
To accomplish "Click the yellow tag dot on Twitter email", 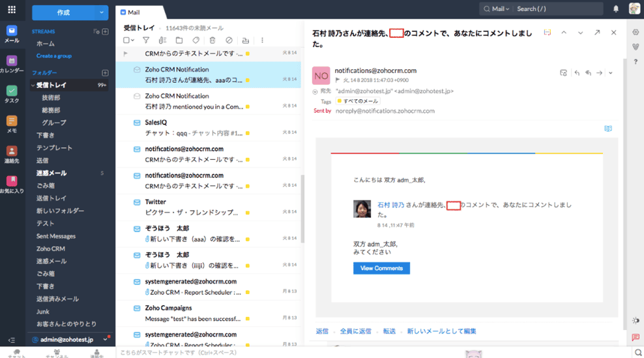I will click(248, 213).
